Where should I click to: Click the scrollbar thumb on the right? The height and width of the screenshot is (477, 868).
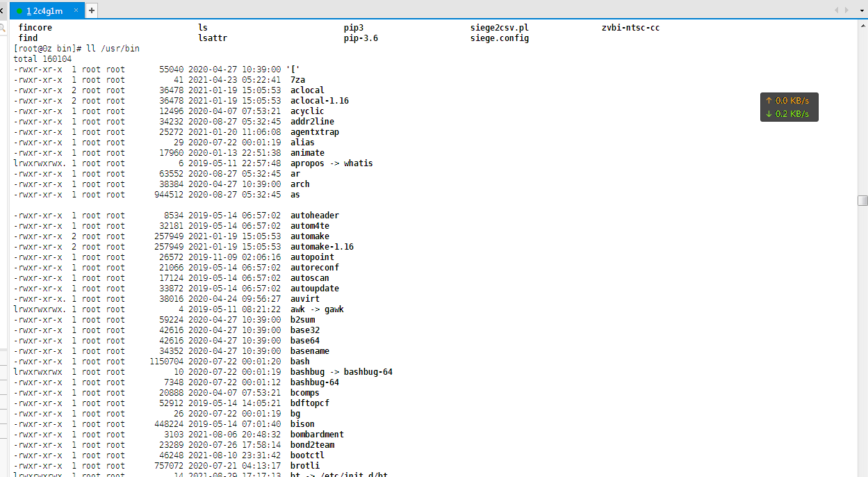click(x=861, y=202)
